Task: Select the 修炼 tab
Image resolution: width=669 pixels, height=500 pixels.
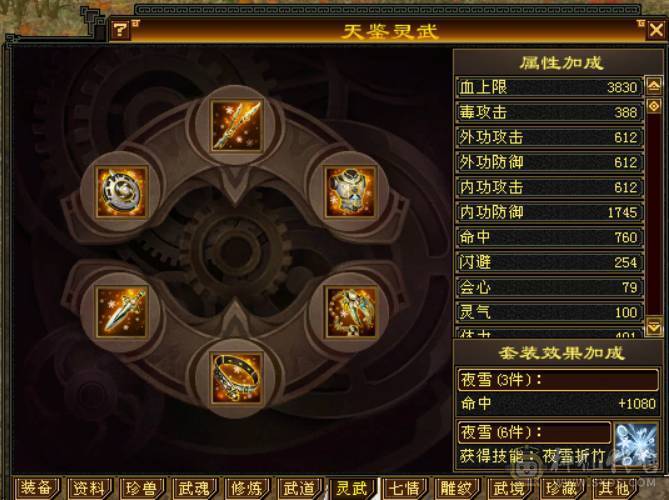Action: [247, 488]
